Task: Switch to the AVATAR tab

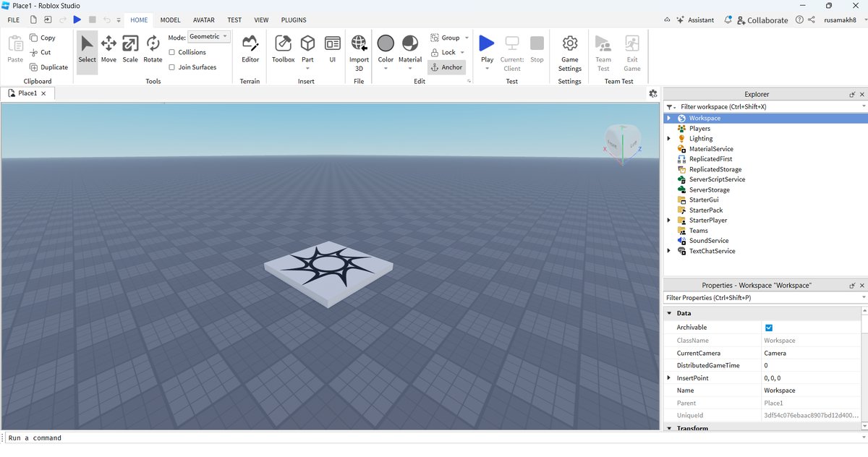Action: tap(204, 20)
